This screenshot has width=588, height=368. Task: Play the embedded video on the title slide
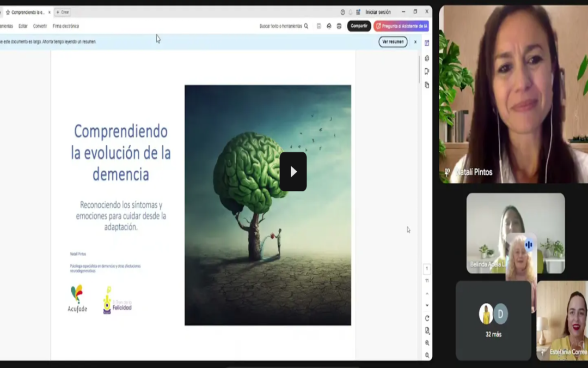coord(295,171)
